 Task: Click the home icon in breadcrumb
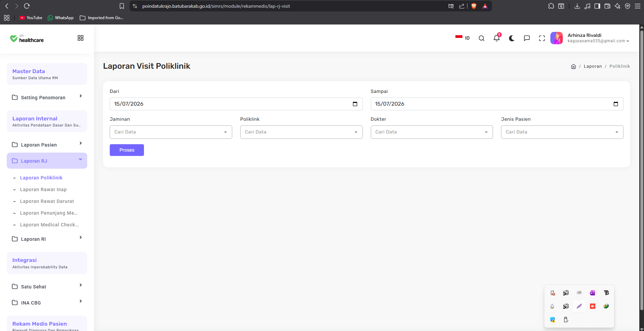(x=574, y=66)
